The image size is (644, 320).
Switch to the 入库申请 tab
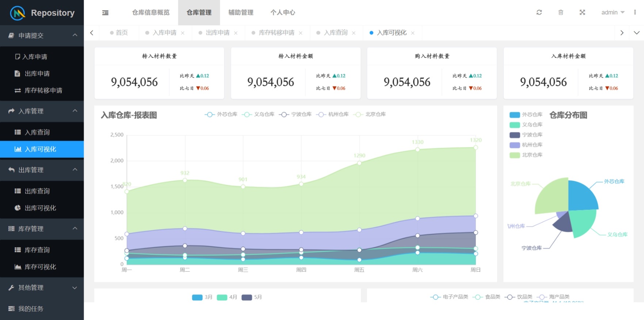tap(164, 33)
